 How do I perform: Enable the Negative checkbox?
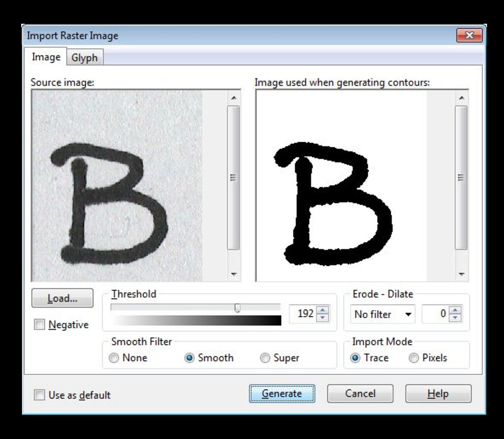tap(39, 325)
